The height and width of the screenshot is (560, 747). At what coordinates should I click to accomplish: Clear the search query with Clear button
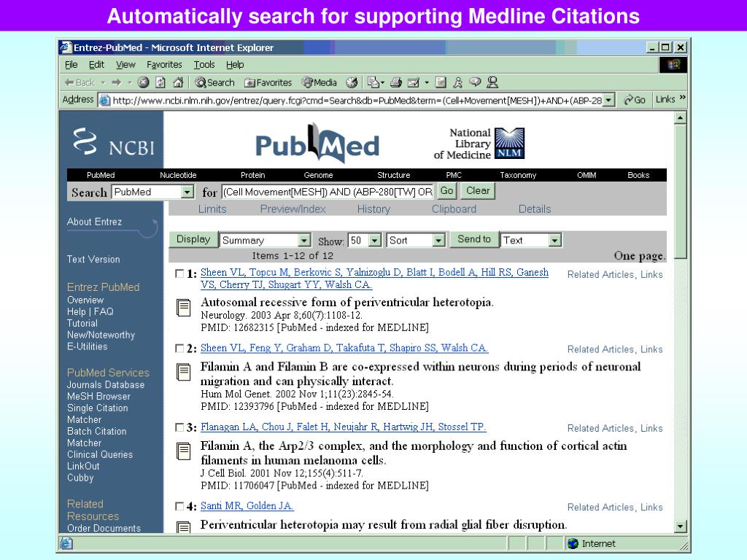(x=478, y=191)
